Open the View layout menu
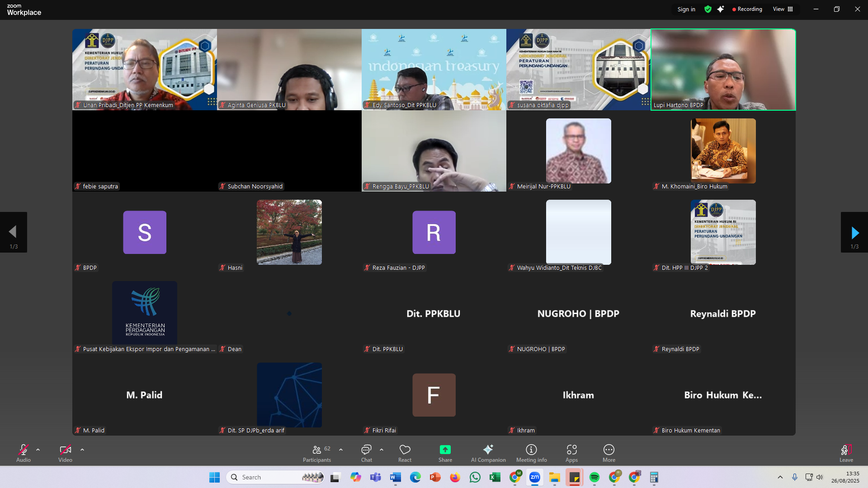Viewport: 868px width, 488px height. (x=783, y=9)
